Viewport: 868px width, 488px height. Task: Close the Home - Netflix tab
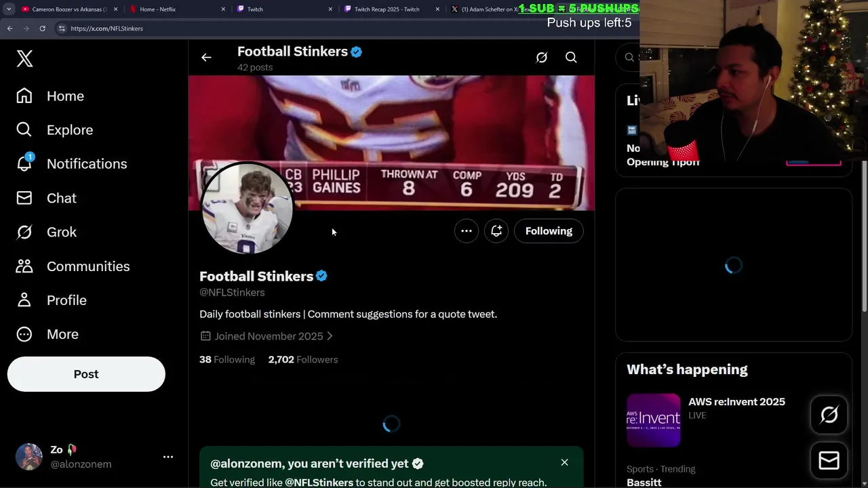click(223, 9)
